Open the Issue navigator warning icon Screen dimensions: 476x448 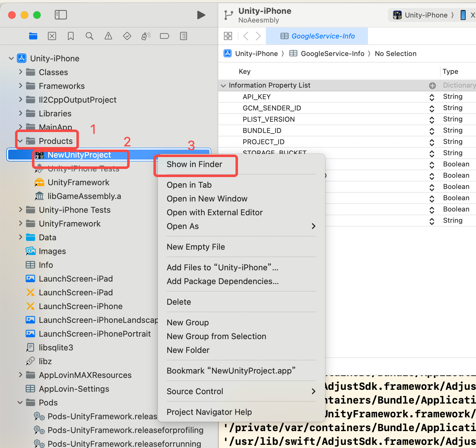(108, 36)
